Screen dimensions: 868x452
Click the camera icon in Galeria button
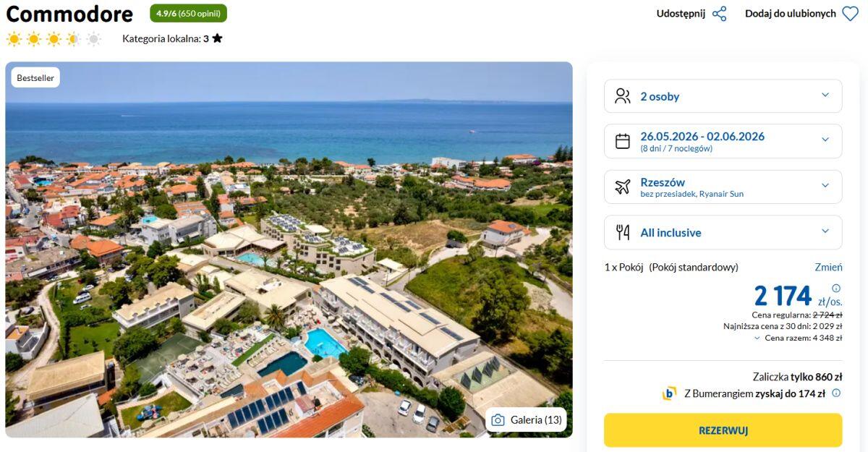click(498, 420)
